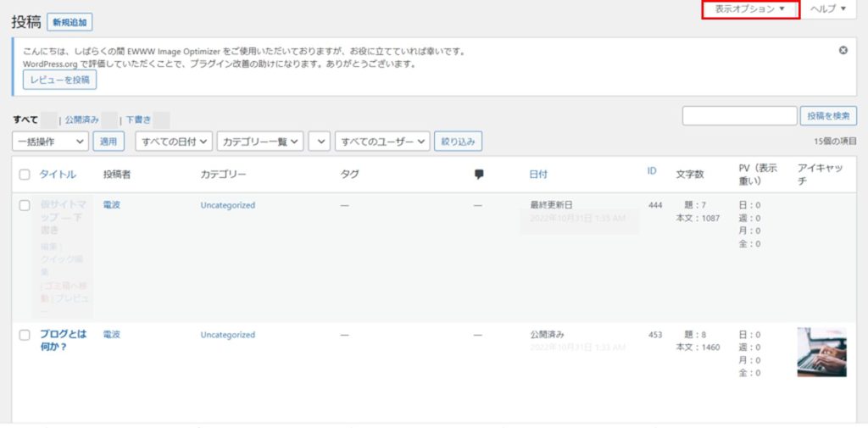Open the カテゴリー一覧 category dropdown
Screen dimensions: 868x428
point(259,142)
